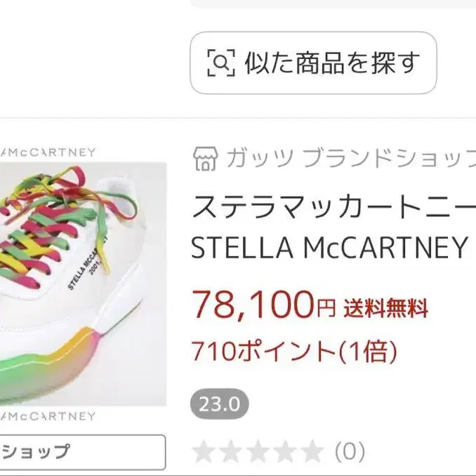This screenshot has height=476, width=476.
Task: Click the second gray rating star
Action: [x=231, y=451]
